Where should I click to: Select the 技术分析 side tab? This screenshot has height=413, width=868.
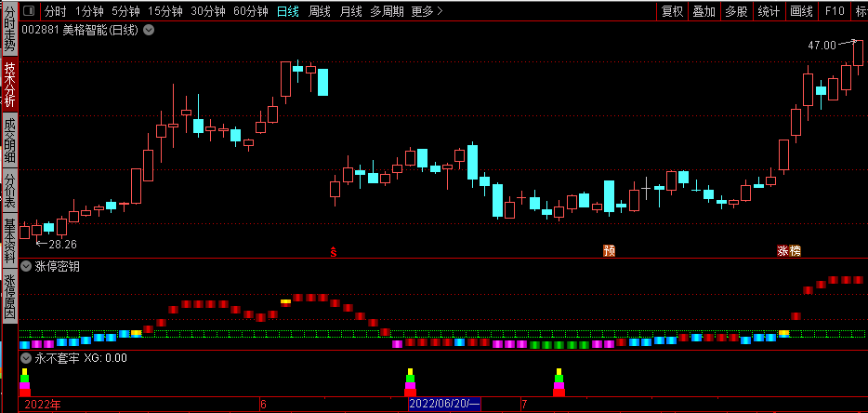10,85
